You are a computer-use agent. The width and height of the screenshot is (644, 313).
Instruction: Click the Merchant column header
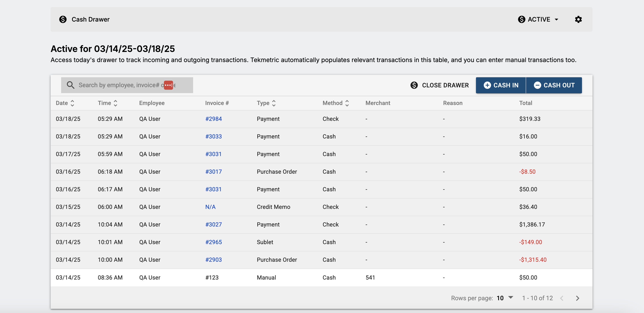click(x=378, y=103)
